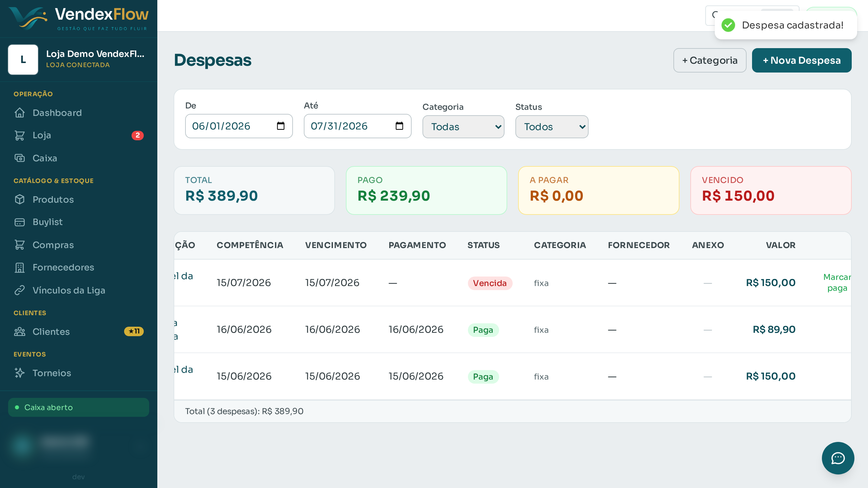Click the Caixa cash register icon

20,158
